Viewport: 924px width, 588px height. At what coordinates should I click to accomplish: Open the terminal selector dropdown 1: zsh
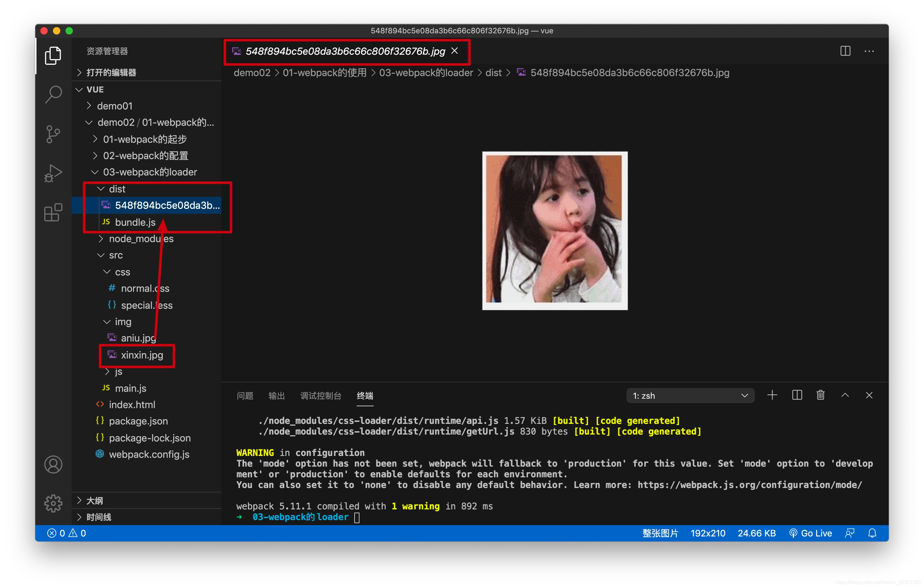click(x=690, y=396)
